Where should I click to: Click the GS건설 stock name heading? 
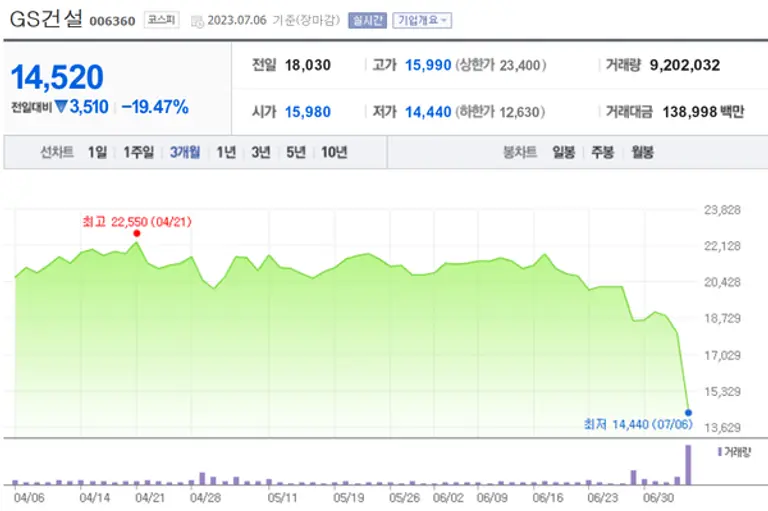click(46, 19)
